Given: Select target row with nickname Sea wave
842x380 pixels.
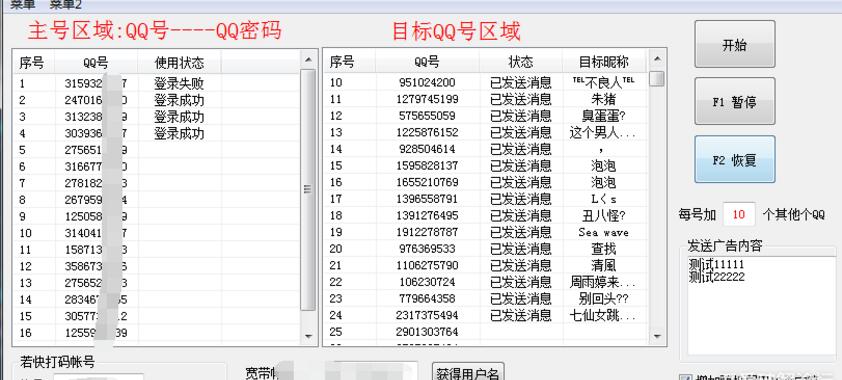Looking at the screenshot, I should (486, 232).
